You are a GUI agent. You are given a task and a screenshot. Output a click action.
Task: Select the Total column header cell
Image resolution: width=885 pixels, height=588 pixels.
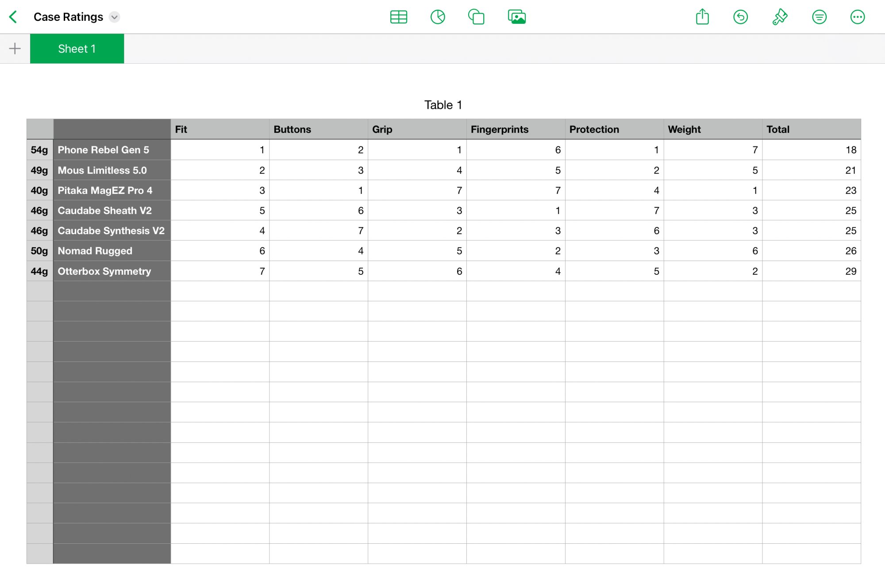click(811, 129)
